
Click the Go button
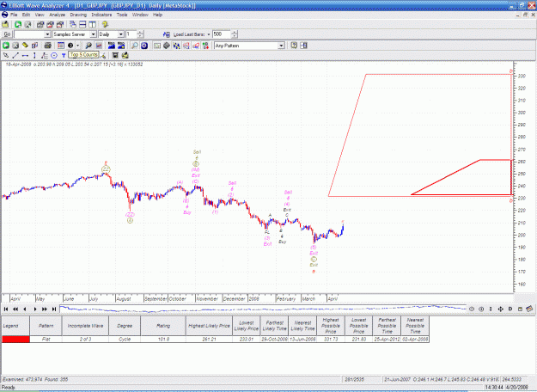click(7, 34)
